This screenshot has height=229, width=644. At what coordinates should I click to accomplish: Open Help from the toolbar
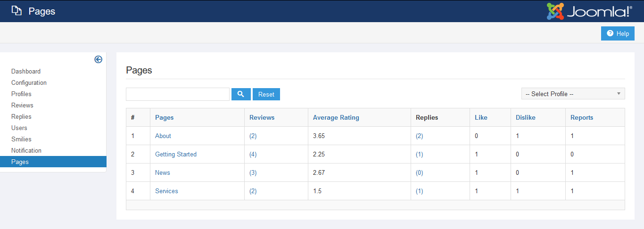tap(618, 33)
